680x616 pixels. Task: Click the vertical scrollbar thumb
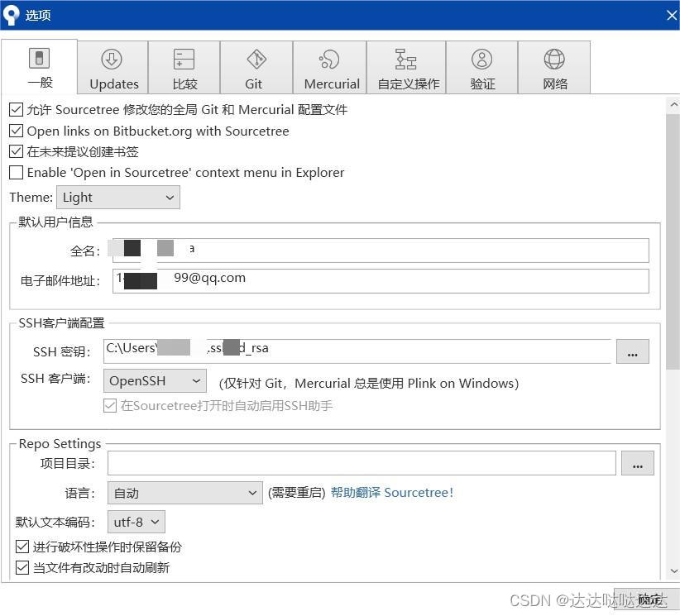click(673, 241)
